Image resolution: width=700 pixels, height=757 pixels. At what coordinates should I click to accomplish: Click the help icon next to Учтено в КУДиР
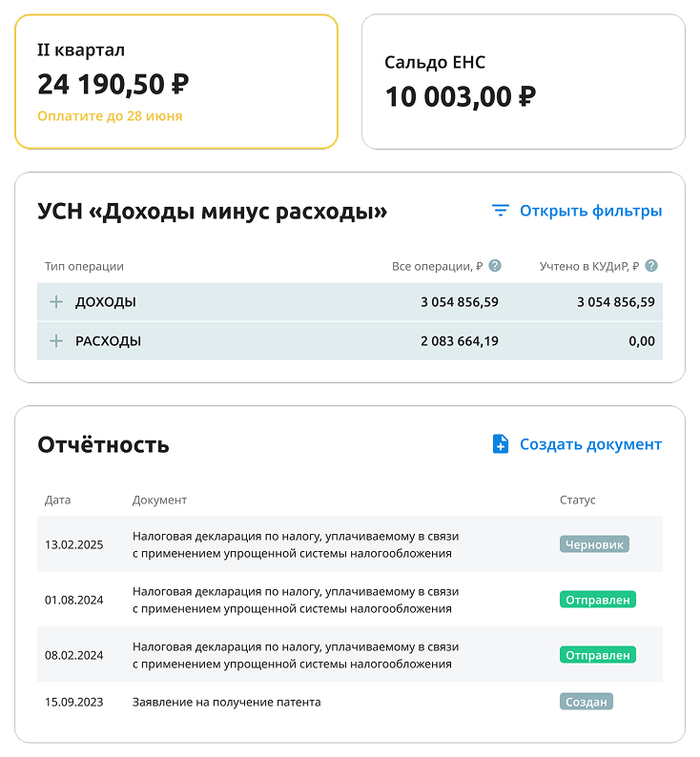pyautogui.click(x=651, y=267)
